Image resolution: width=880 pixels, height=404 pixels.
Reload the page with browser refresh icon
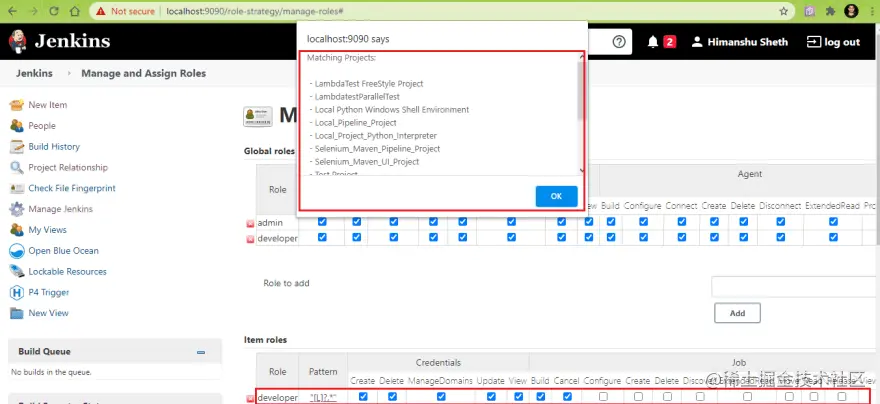[x=54, y=11]
